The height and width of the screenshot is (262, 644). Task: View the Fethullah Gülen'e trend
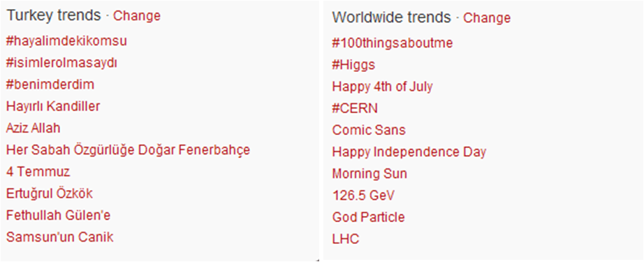coord(58,215)
